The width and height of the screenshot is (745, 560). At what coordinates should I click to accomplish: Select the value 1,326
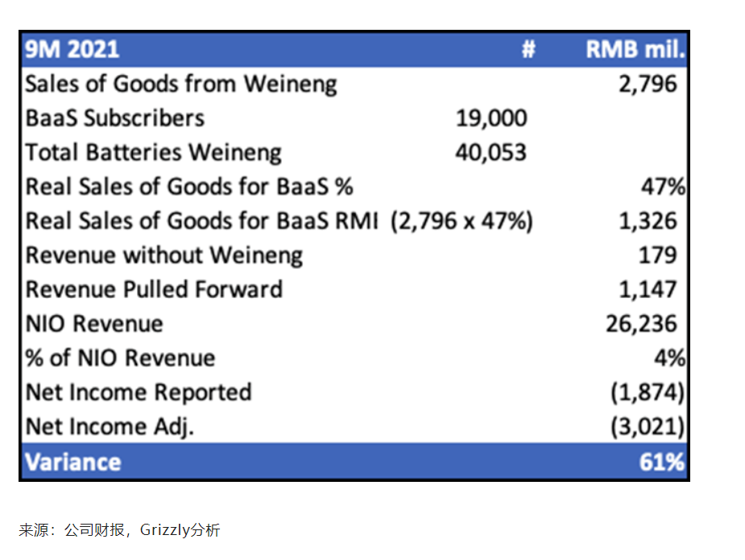(648, 221)
